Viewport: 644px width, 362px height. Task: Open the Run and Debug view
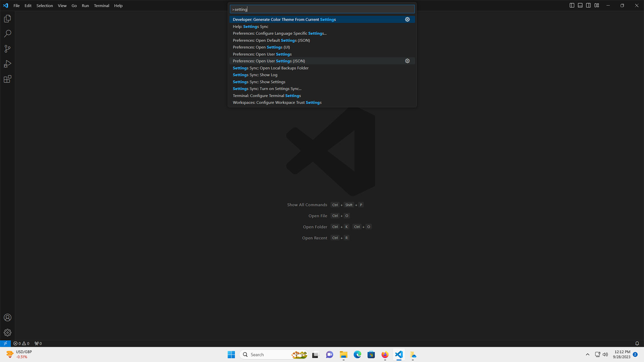point(7,64)
